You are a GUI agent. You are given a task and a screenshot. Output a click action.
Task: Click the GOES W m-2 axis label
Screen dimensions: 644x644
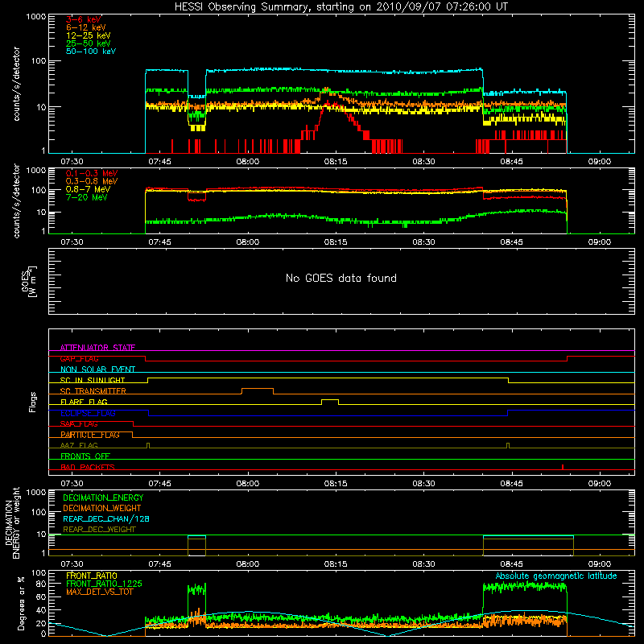click(29, 281)
